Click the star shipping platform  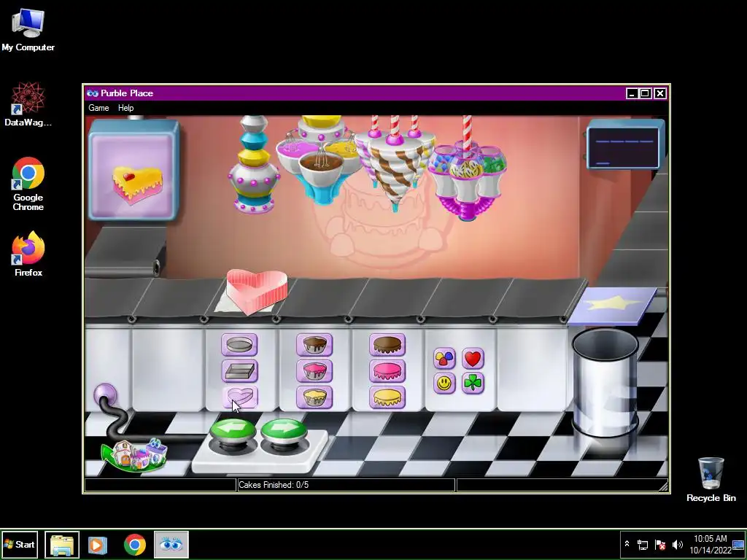[x=612, y=306]
